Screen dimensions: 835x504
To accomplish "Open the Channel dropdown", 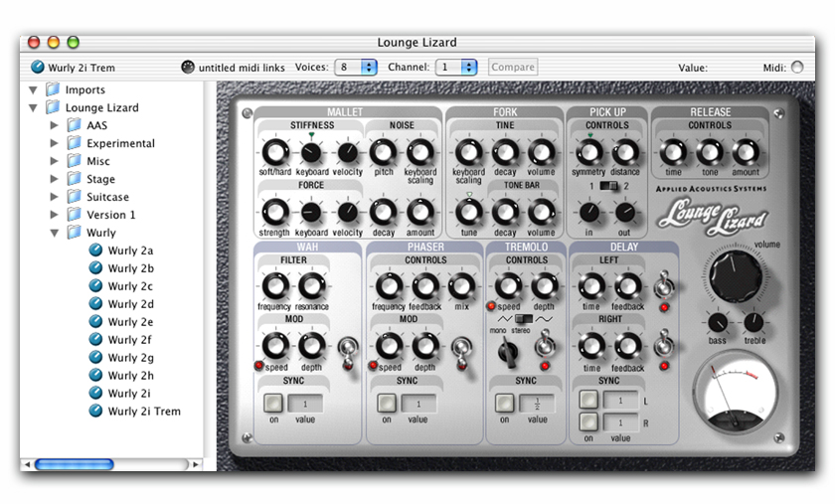I will tap(456, 68).
